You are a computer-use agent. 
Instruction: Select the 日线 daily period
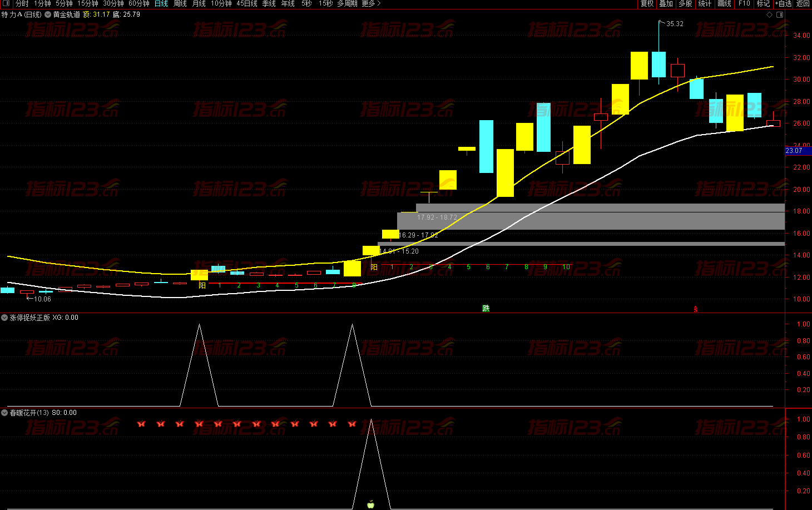[x=161, y=3]
